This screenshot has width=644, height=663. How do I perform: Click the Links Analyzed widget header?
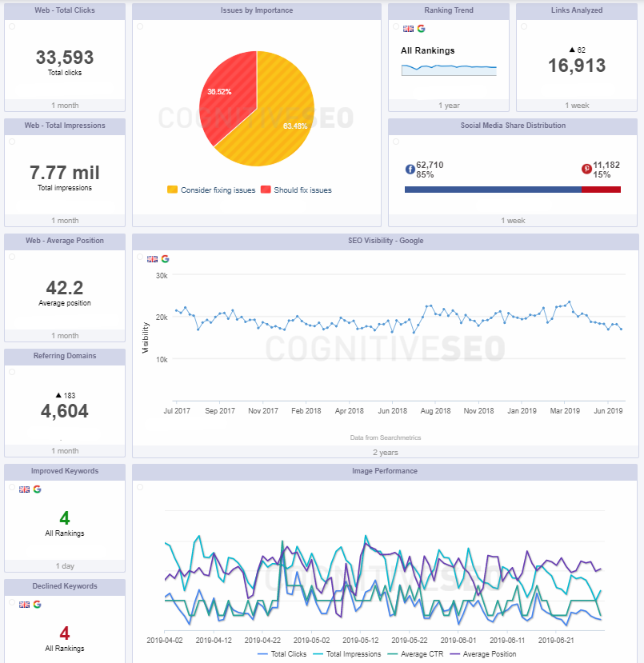[x=577, y=10]
